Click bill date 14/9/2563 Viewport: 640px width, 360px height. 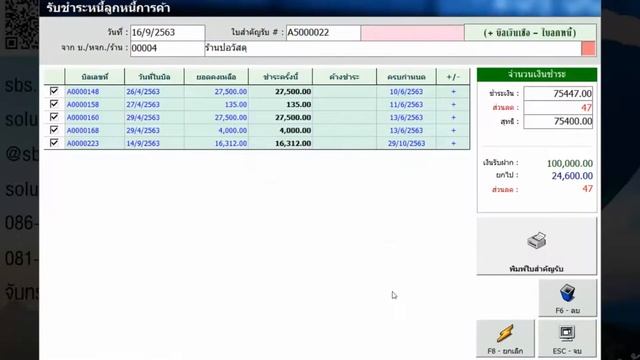click(x=143, y=144)
